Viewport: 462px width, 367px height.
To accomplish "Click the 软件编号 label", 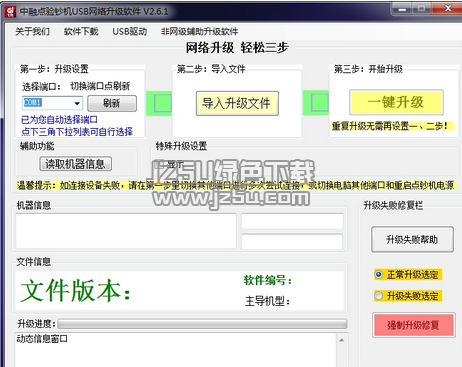I will coord(268,280).
